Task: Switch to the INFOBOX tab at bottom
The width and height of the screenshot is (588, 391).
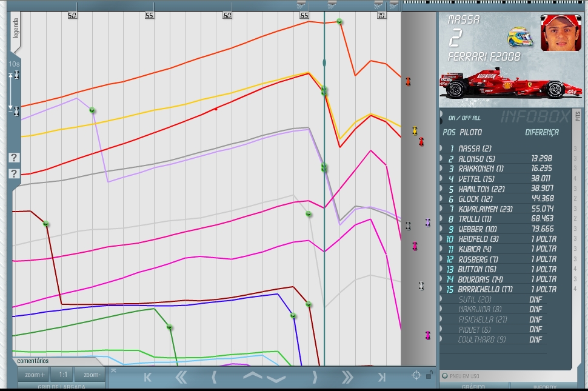Action: pyautogui.click(x=544, y=386)
